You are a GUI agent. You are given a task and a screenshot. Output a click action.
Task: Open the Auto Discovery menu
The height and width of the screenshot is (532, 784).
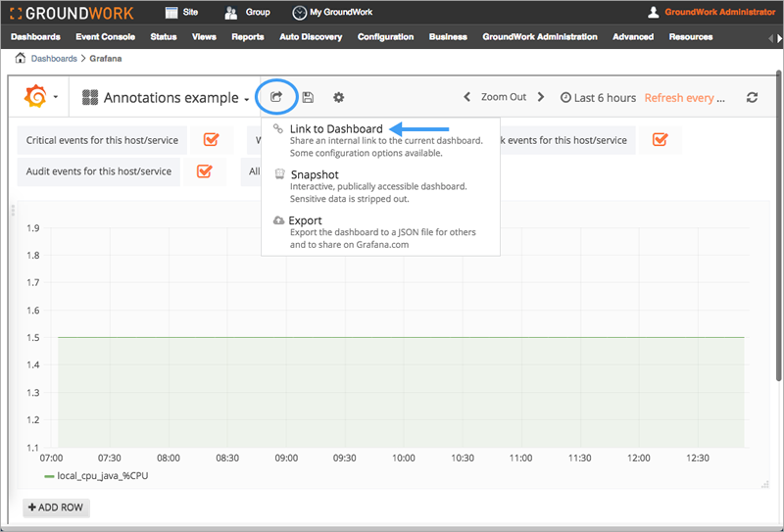point(311,36)
